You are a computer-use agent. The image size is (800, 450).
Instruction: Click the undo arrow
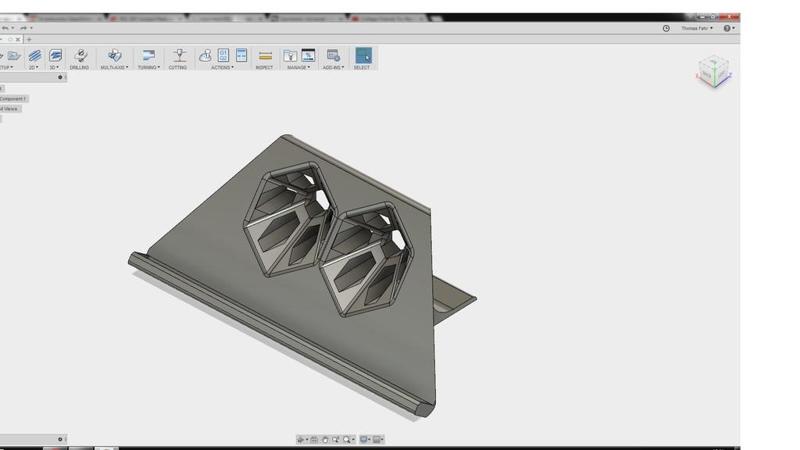point(7,28)
